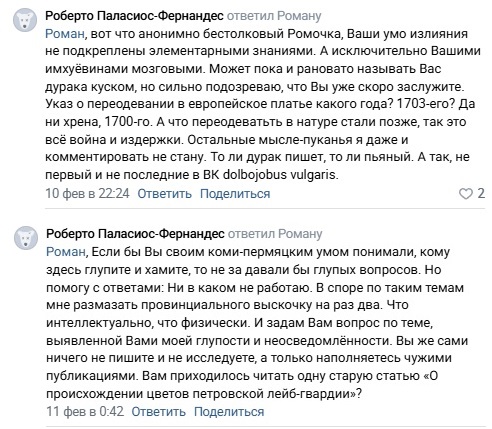Click the Роман mention in second comment

66,252
